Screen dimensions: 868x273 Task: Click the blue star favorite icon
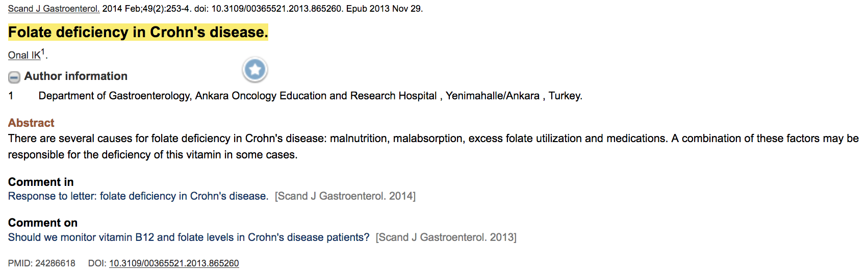point(255,70)
